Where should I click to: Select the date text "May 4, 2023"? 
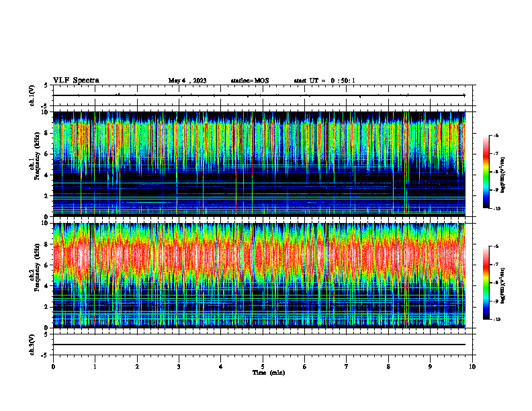click(x=187, y=81)
